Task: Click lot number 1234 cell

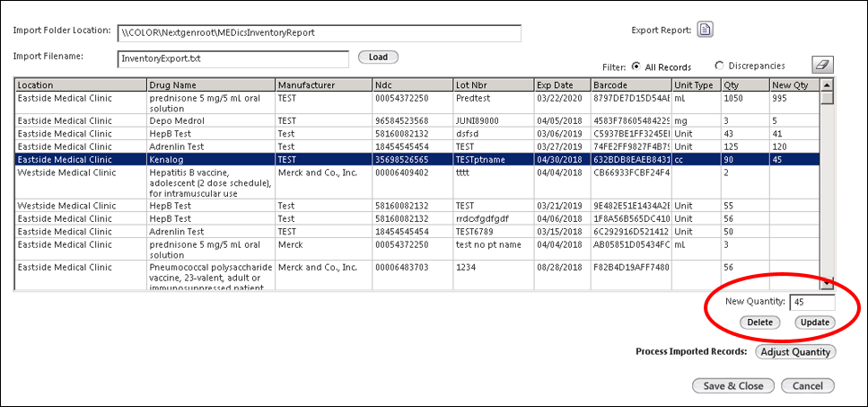Action: (494, 275)
